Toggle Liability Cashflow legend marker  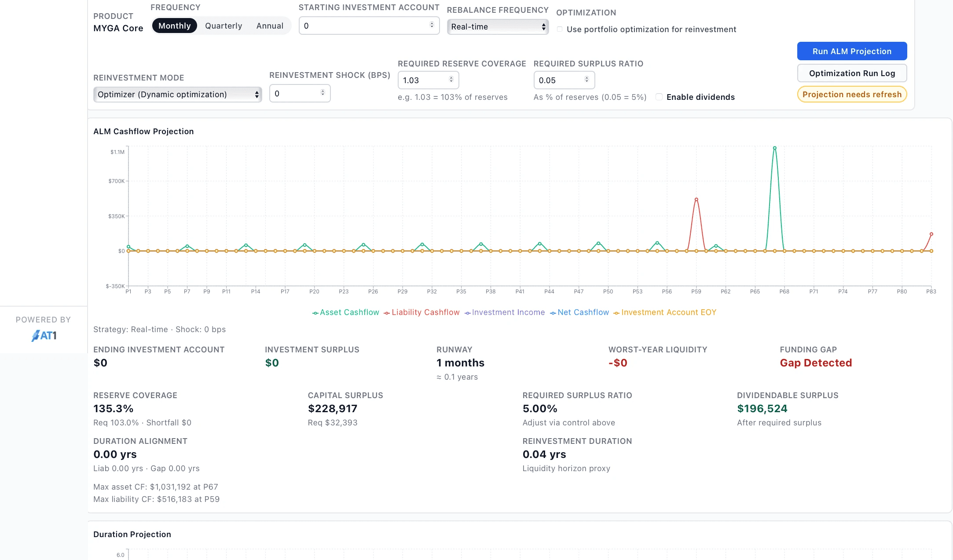(x=387, y=313)
